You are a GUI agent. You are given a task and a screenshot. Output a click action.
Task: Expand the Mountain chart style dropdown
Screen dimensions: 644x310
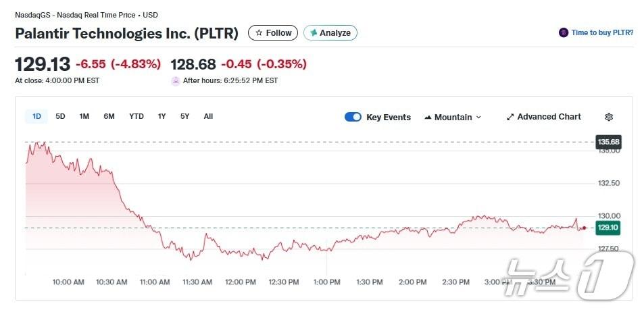click(x=478, y=117)
